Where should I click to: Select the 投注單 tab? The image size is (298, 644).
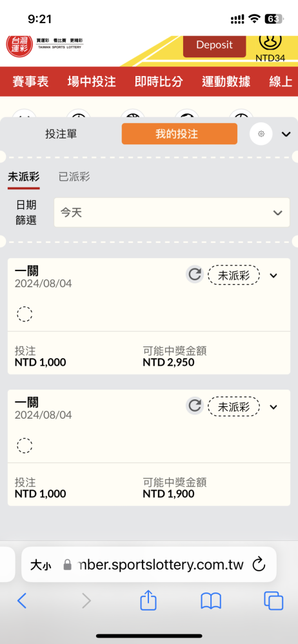(x=61, y=134)
